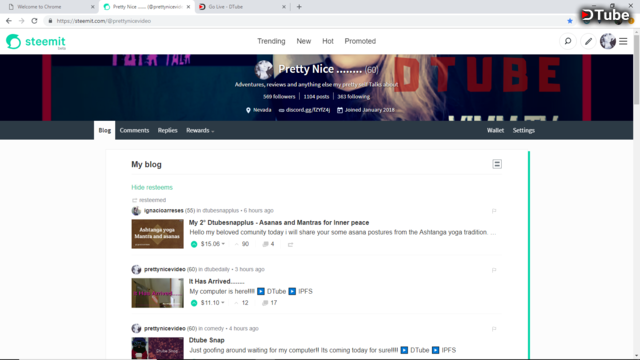
Task: Click the browser forward arrow
Action: 21,21
